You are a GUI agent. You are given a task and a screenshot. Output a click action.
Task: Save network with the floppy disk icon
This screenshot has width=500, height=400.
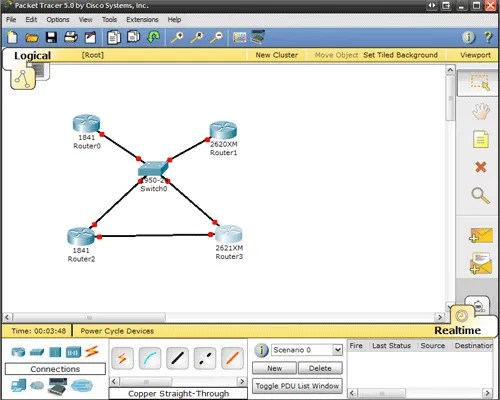51,37
